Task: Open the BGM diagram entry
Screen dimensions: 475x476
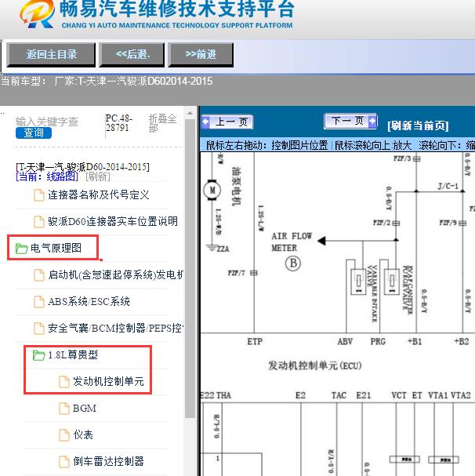Action: pos(85,409)
